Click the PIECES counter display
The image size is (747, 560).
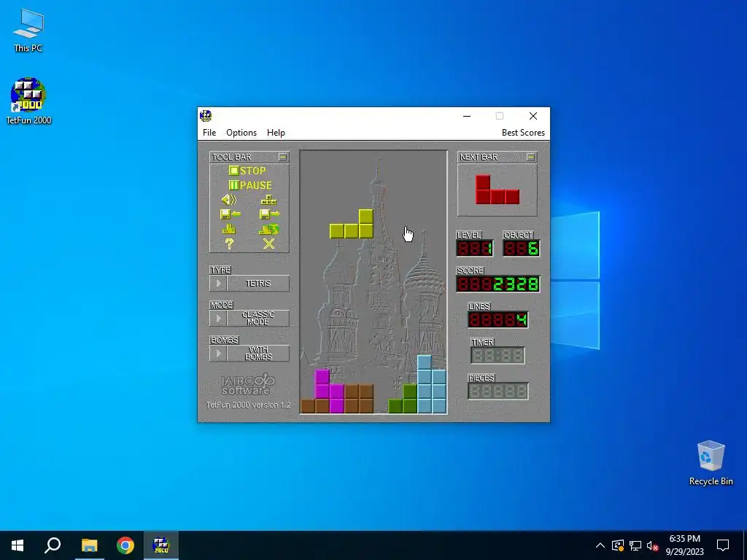pos(498,391)
